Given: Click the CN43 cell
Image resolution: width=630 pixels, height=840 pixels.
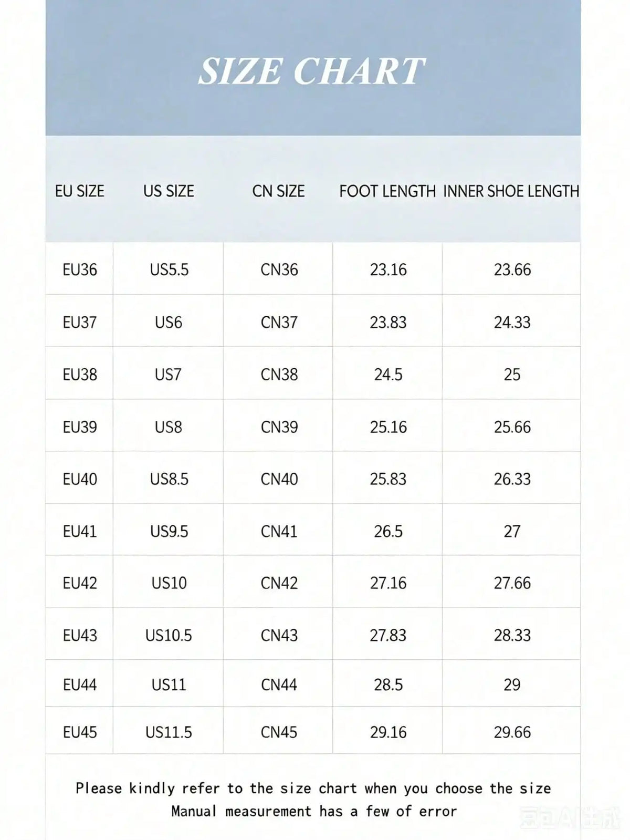Looking at the screenshot, I should click(279, 636).
